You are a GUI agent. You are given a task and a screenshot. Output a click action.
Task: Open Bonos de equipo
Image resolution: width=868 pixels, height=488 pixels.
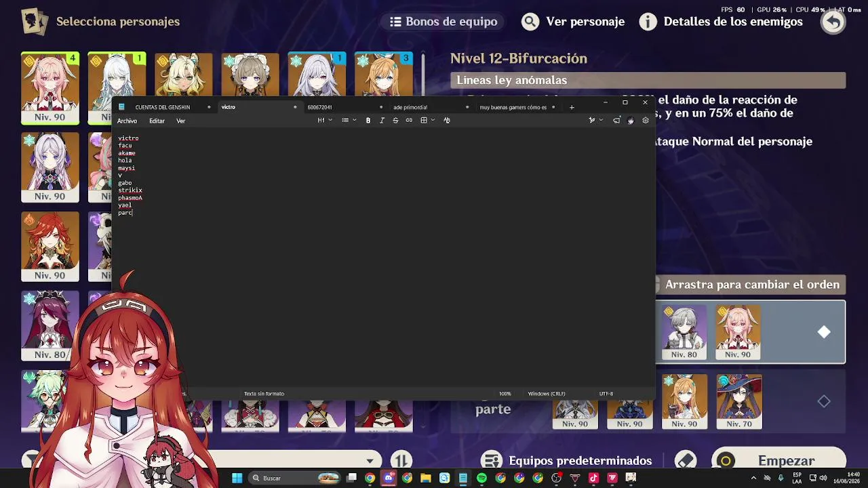click(x=443, y=22)
